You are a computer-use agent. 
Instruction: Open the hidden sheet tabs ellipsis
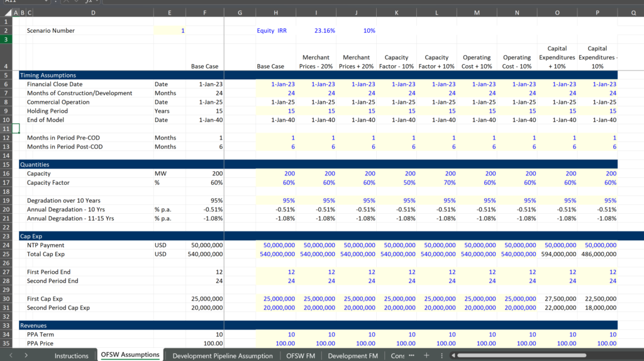pos(411,355)
